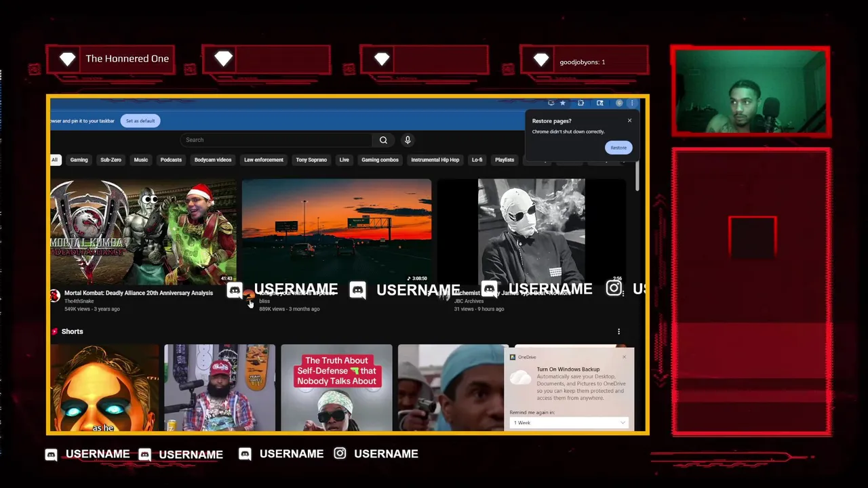Select the Music filter chip

coord(141,160)
